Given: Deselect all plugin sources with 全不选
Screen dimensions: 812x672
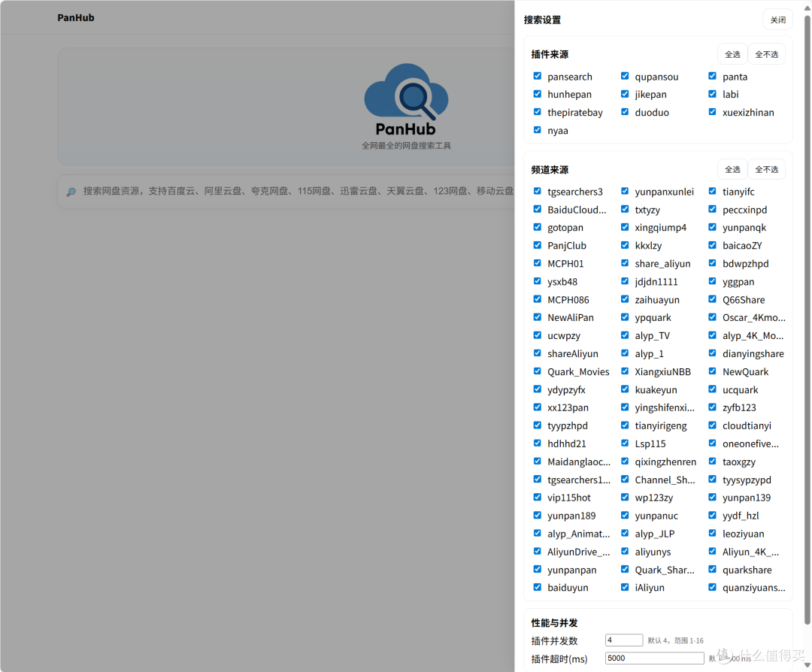Looking at the screenshot, I should pos(766,54).
